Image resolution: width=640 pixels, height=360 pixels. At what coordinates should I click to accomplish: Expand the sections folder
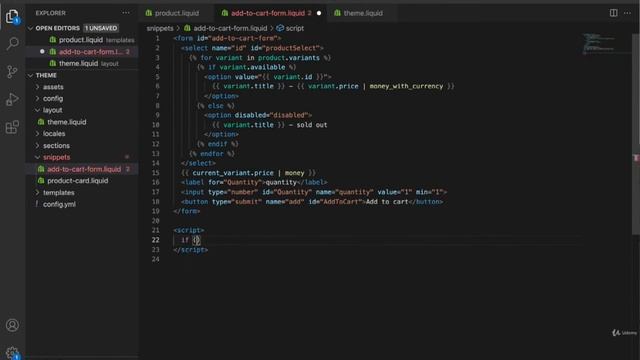coord(56,145)
